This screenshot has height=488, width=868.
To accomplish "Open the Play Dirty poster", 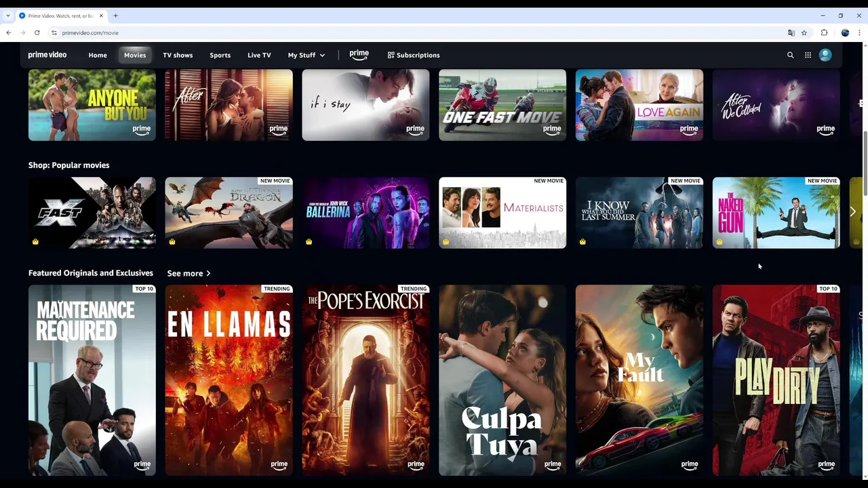I will tap(776, 380).
